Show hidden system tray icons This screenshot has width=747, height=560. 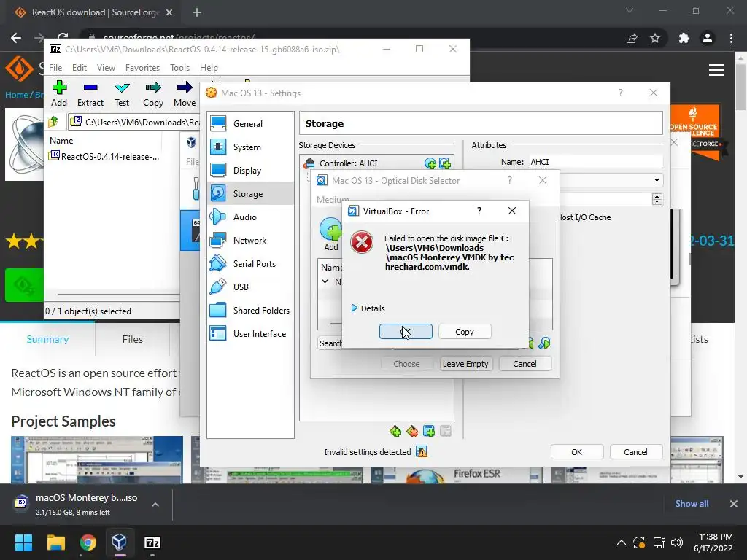click(x=622, y=542)
